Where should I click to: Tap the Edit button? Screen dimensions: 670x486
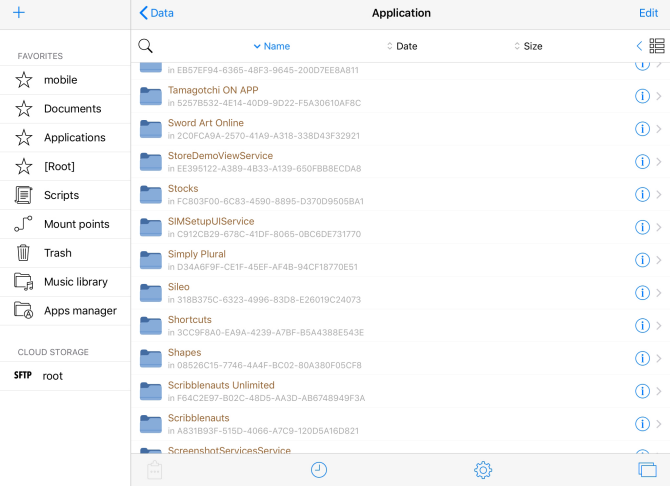pos(648,13)
